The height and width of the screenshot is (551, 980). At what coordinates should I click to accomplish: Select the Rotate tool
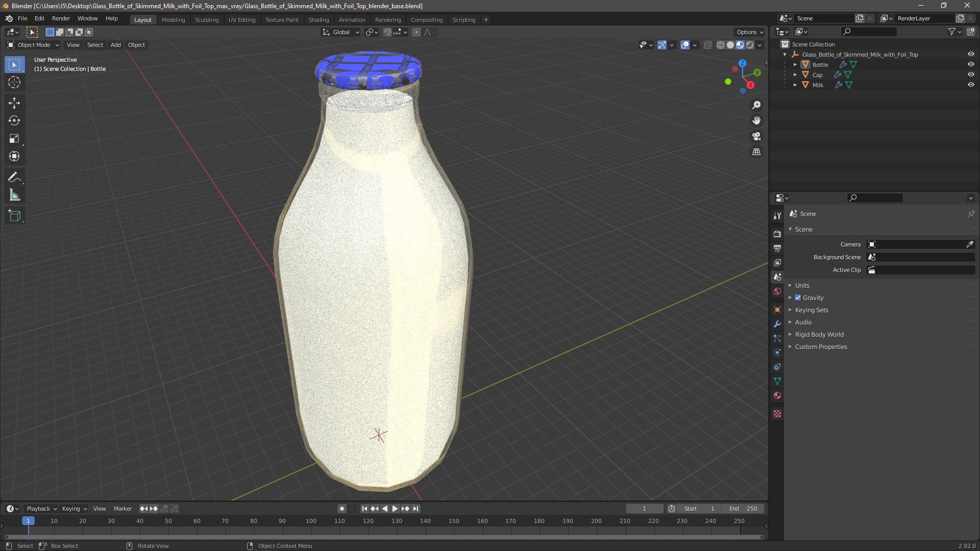(x=14, y=121)
